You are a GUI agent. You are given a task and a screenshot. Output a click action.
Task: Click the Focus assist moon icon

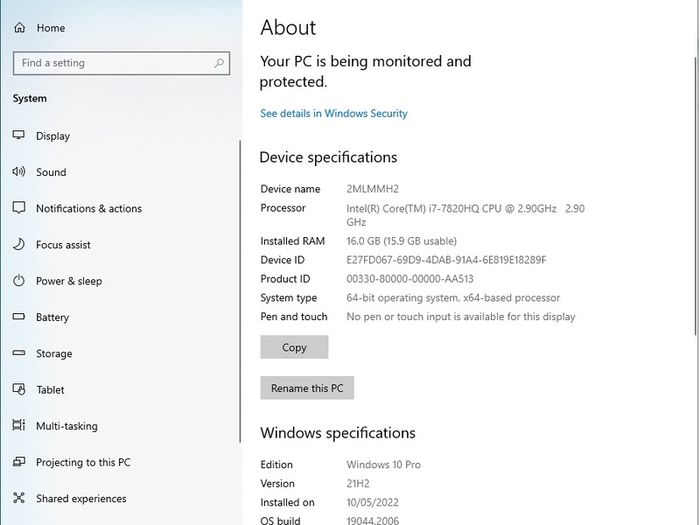coord(19,244)
